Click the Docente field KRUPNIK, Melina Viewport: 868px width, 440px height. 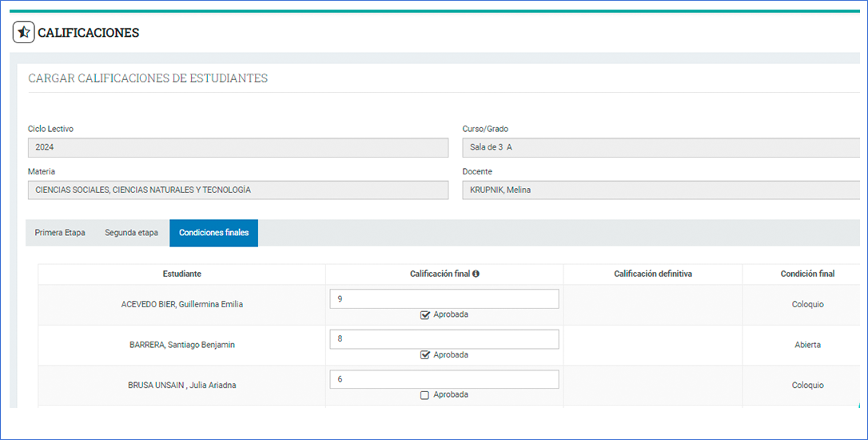coord(662,190)
